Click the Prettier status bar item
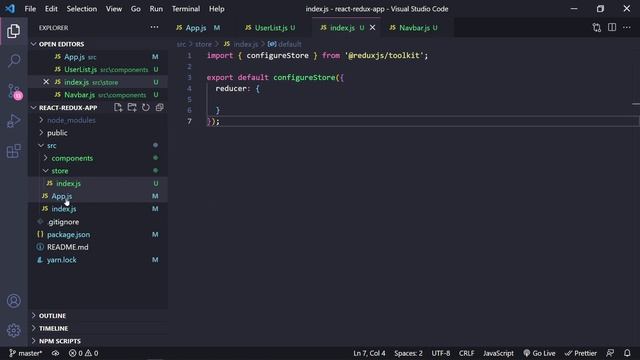 580,353
